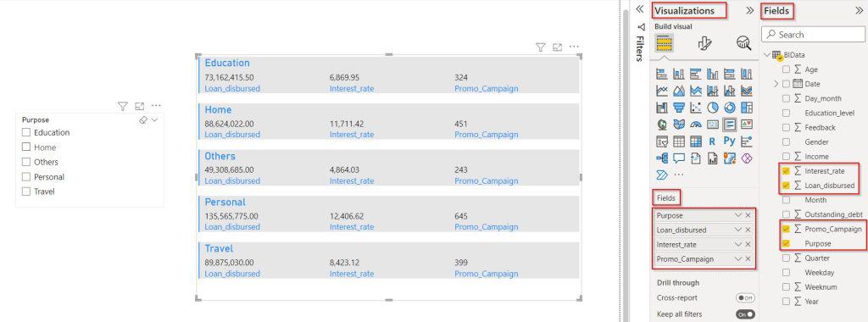Image resolution: width=868 pixels, height=322 pixels.
Task: Check Travel in the Purpose slicer
Action: tap(26, 192)
